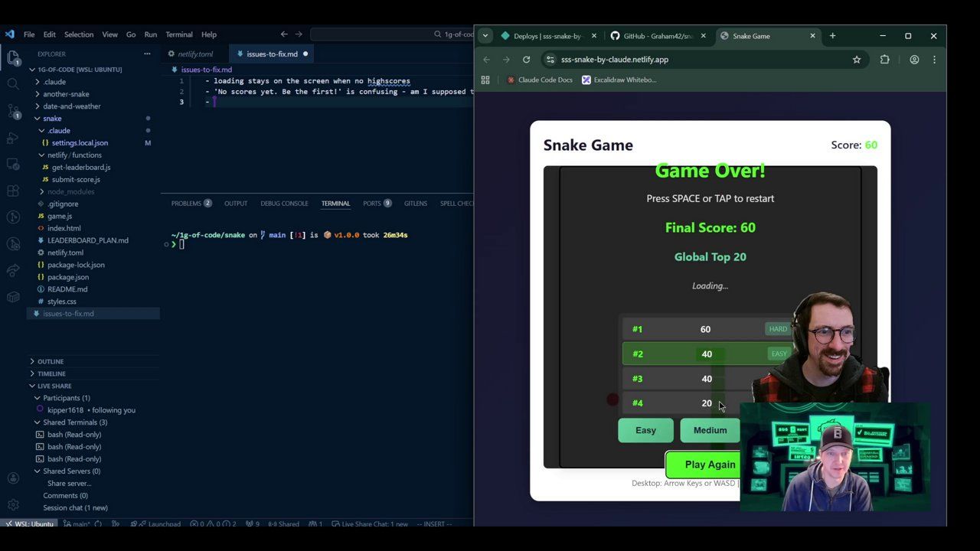Screen dimensions: 980x551
Task: Click the Manage gear icon in VS Code
Action: click(x=13, y=505)
